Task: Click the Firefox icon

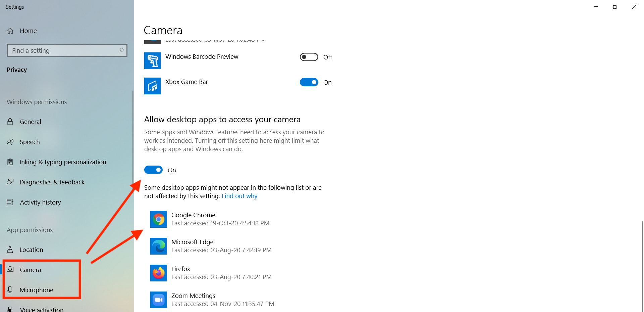Action: pyautogui.click(x=159, y=273)
